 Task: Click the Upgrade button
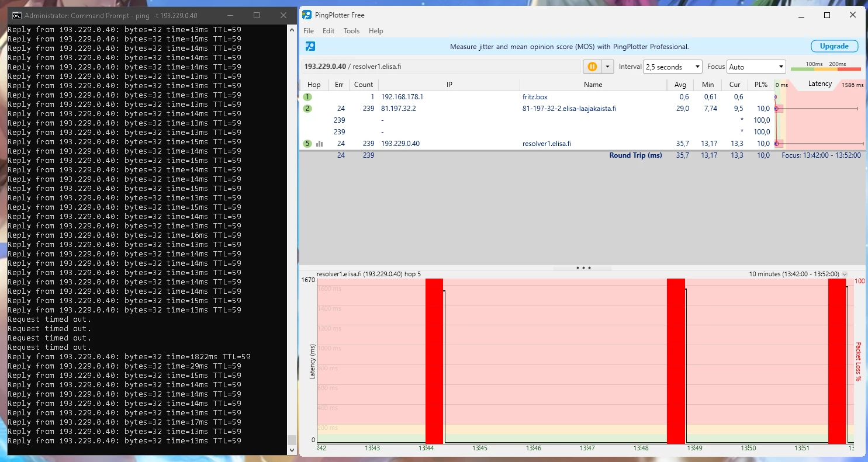[x=834, y=46]
